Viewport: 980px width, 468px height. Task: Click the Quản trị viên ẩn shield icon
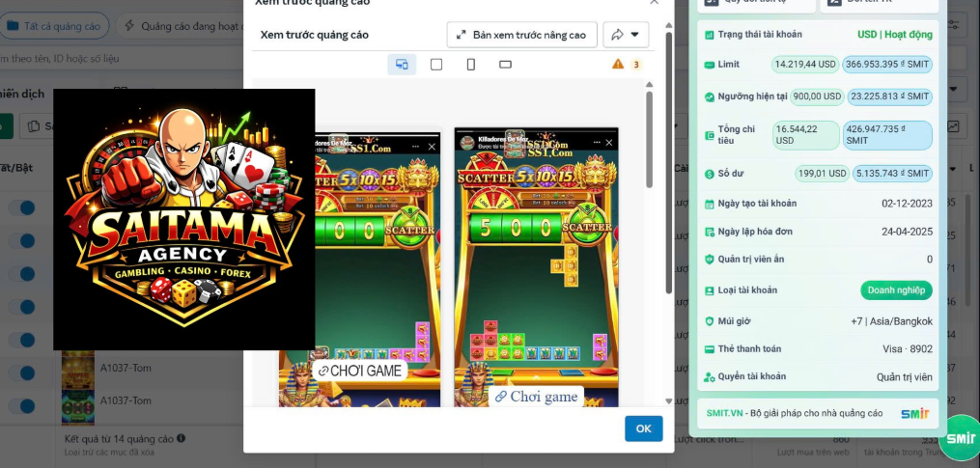pyautogui.click(x=710, y=260)
